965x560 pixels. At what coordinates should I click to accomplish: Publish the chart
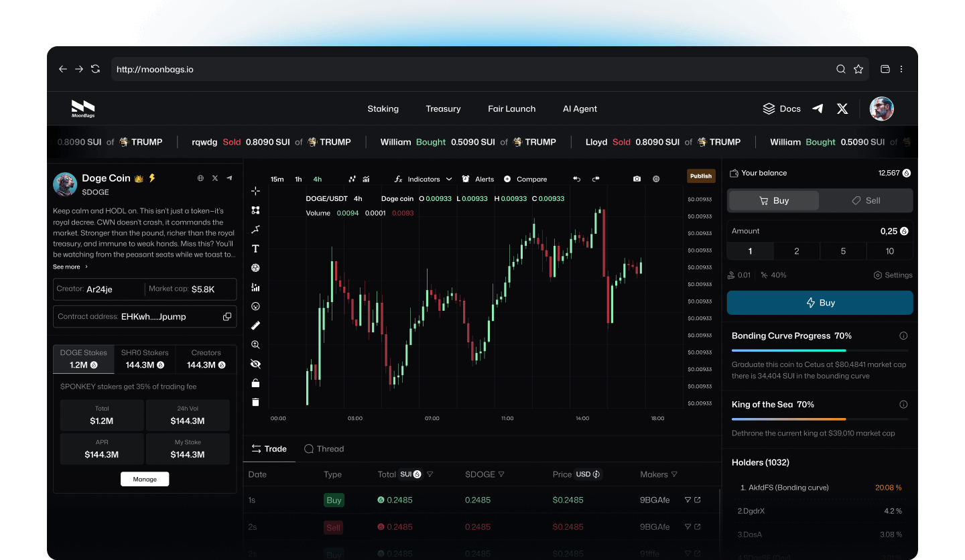point(701,176)
